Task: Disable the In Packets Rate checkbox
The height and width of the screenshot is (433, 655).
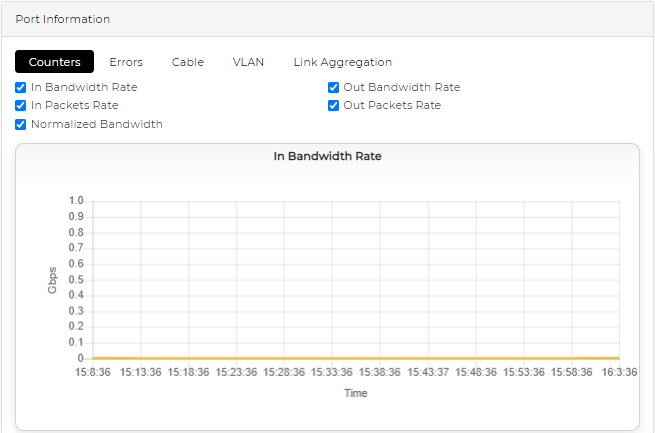Action: tap(21, 106)
